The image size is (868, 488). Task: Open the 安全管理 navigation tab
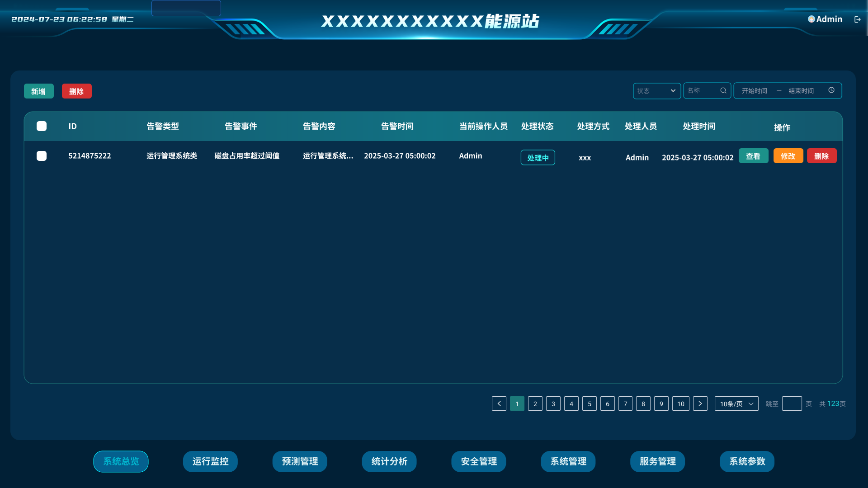(479, 461)
